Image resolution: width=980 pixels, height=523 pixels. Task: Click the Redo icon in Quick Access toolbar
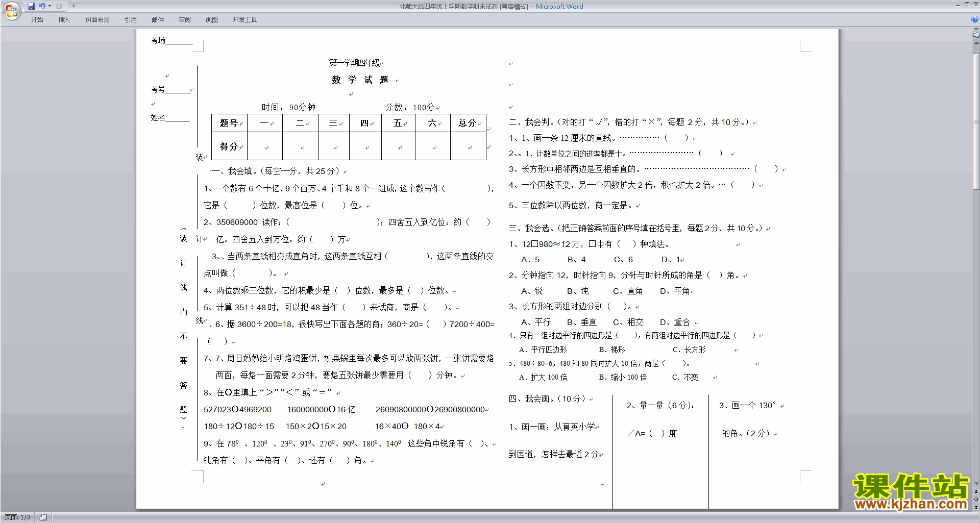pos(59,6)
